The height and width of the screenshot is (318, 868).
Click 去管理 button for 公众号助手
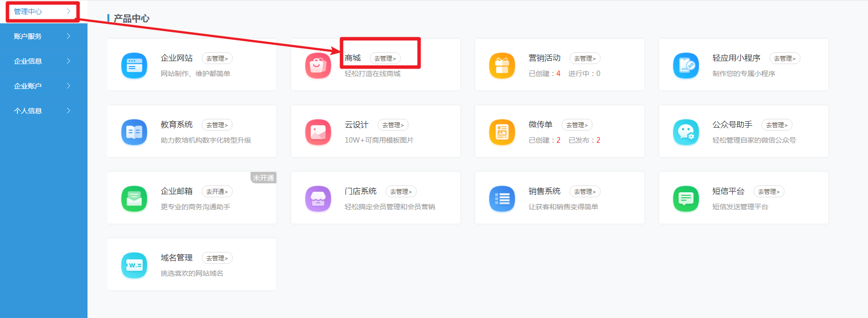point(777,125)
